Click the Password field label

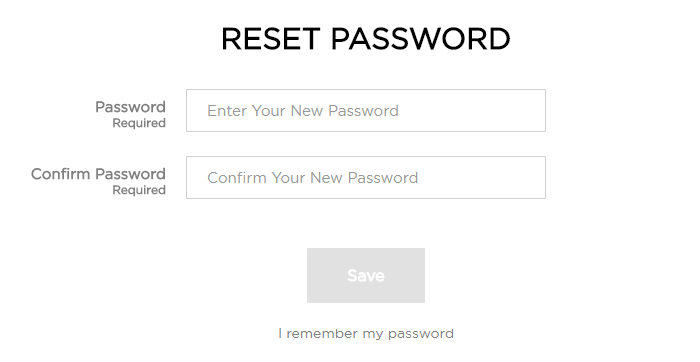pos(130,107)
